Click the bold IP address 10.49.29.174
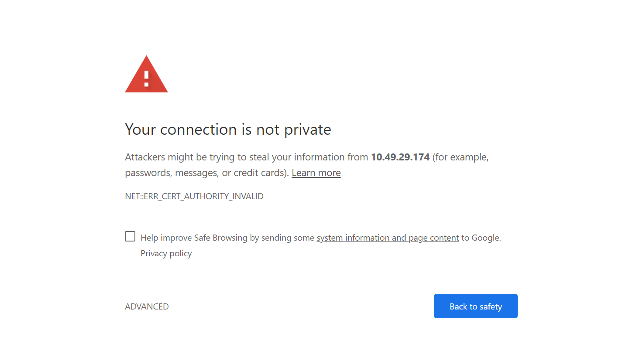 click(x=400, y=157)
